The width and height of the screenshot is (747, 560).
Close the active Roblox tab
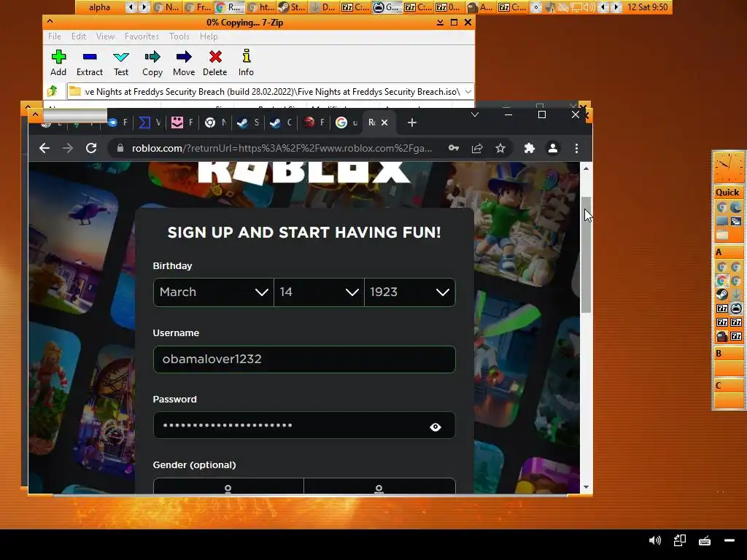point(384,122)
